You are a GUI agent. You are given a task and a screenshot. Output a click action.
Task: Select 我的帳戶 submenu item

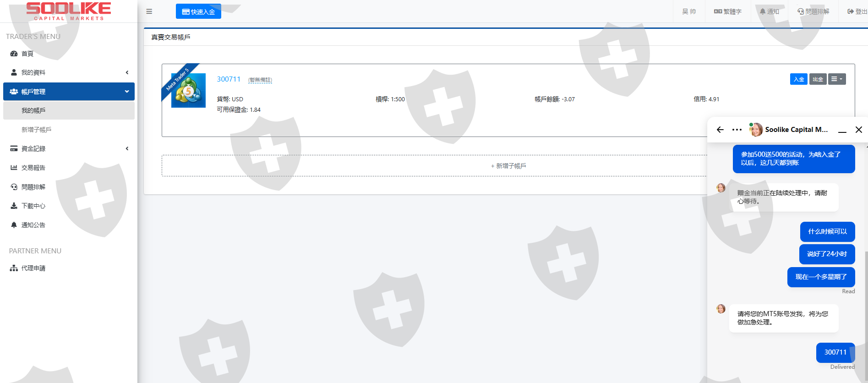click(x=69, y=110)
